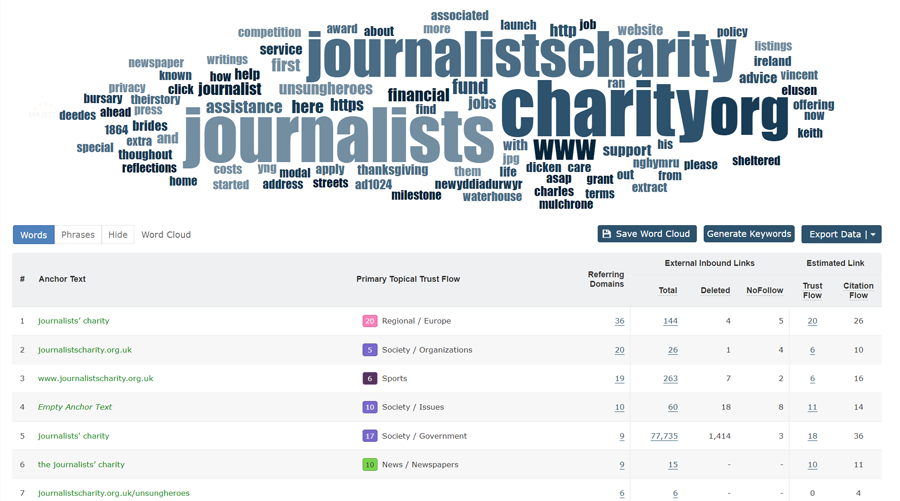Open the Export Data dropdown

point(841,234)
